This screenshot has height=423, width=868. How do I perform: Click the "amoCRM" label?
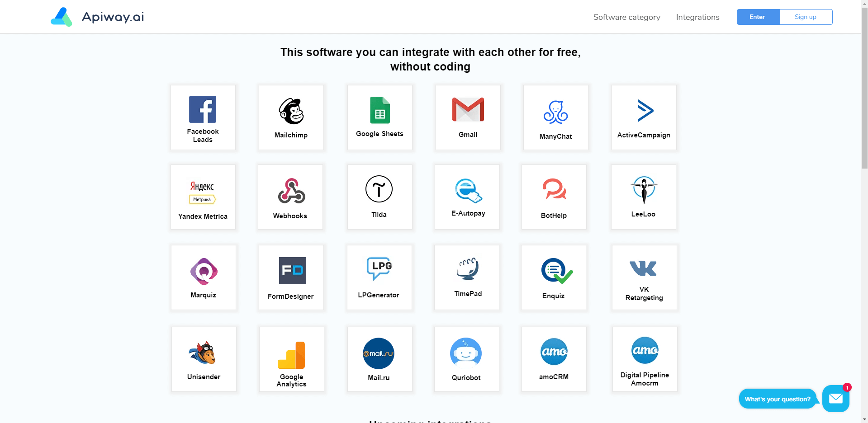[x=554, y=377]
